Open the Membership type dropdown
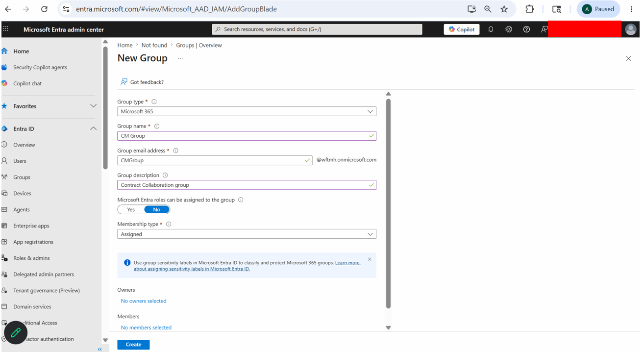Screen dimensions: 644x352 tap(247, 234)
